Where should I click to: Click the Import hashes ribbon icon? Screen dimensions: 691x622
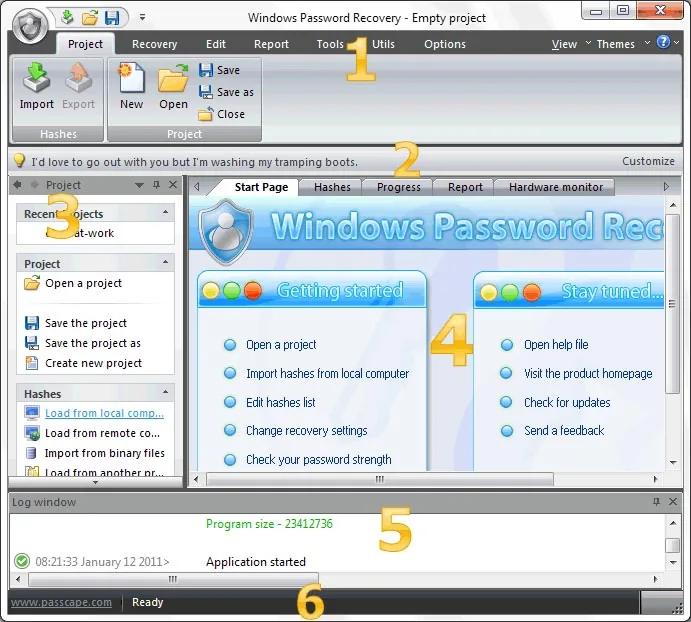click(36, 78)
